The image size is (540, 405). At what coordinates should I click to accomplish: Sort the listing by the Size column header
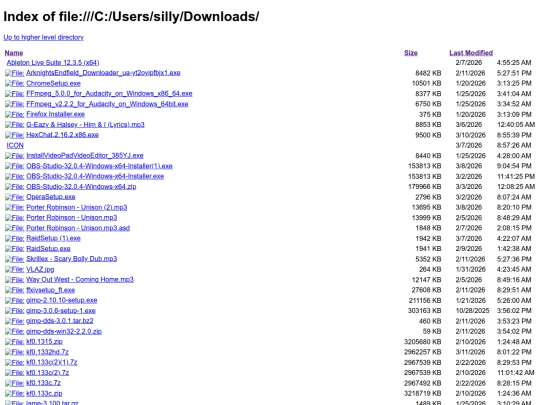tap(411, 53)
